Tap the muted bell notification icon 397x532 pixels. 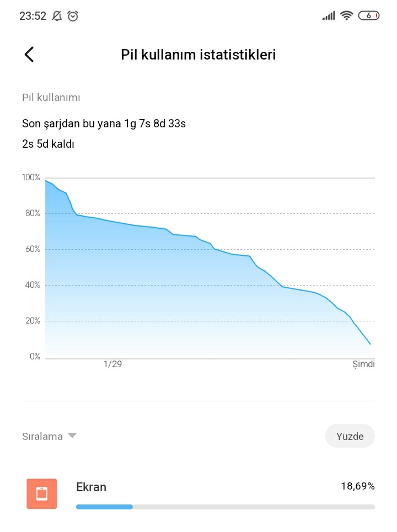[57, 16]
